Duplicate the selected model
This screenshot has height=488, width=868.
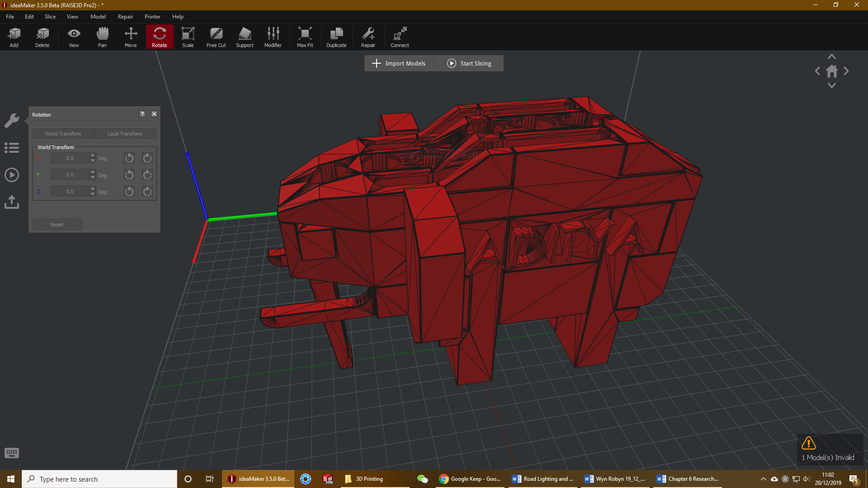pyautogui.click(x=336, y=37)
